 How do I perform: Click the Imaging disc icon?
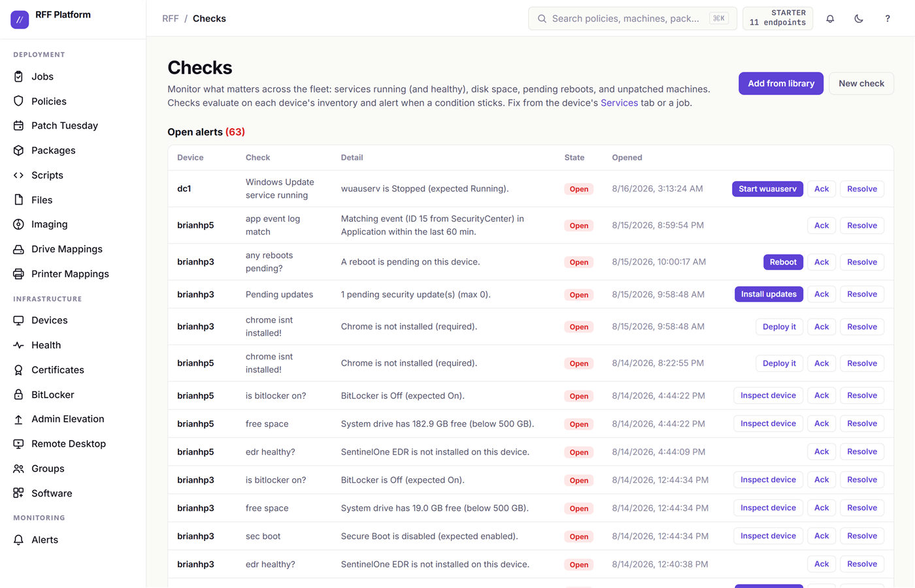(18, 224)
